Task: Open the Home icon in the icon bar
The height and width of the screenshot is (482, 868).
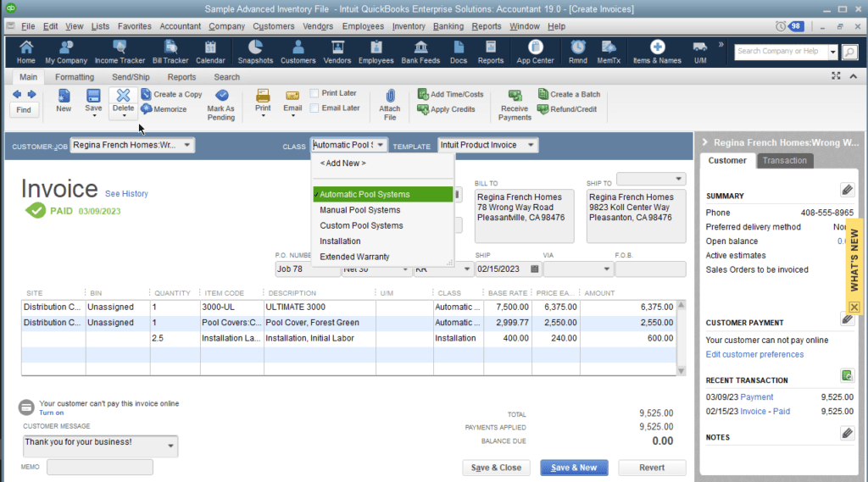Action: click(25, 52)
